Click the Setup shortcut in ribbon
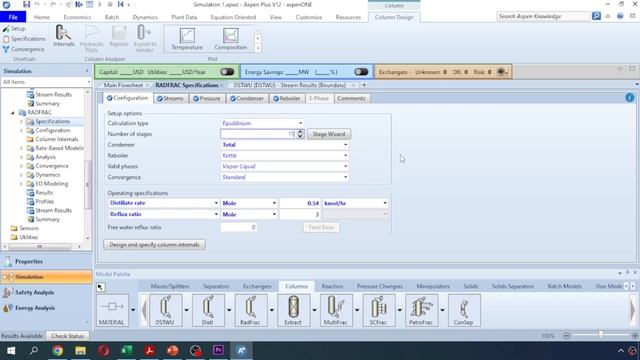The width and height of the screenshot is (640, 360). tap(14, 29)
